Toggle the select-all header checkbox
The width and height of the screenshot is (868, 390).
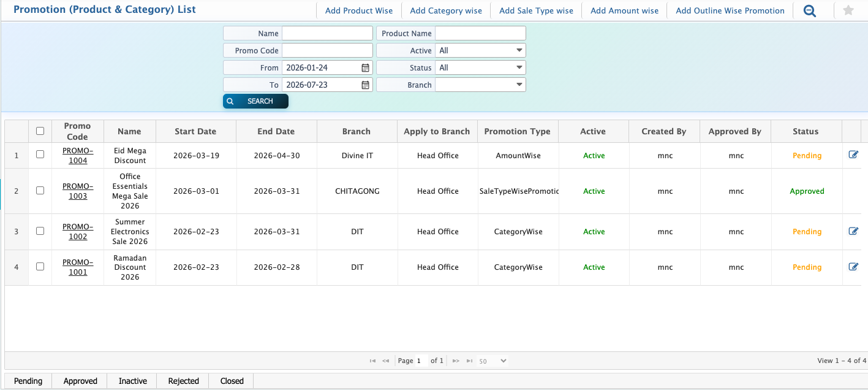40,131
